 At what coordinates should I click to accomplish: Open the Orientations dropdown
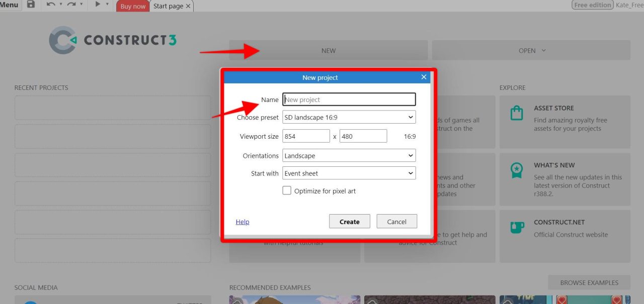pyautogui.click(x=349, y=155)
